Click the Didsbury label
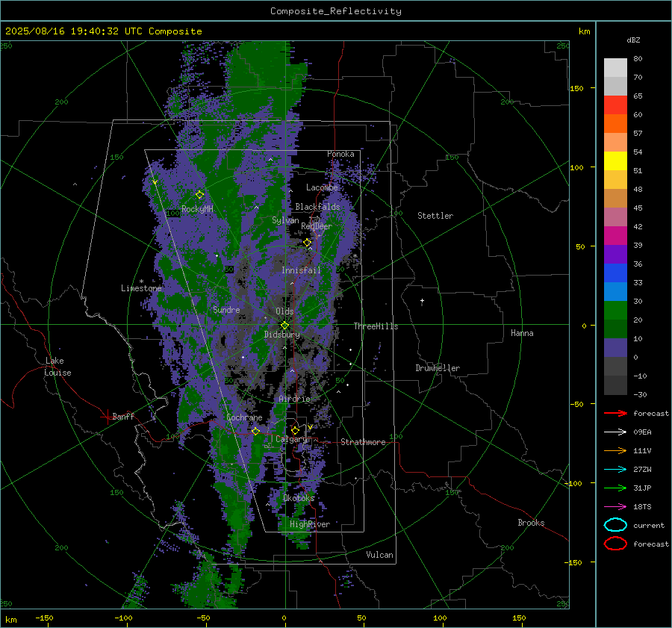This screenshot has height=628, width=672. click(x=282, y=335)
